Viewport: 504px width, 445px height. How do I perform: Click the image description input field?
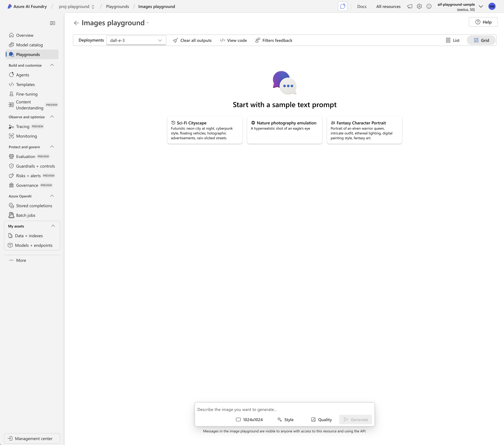point(284,409)
